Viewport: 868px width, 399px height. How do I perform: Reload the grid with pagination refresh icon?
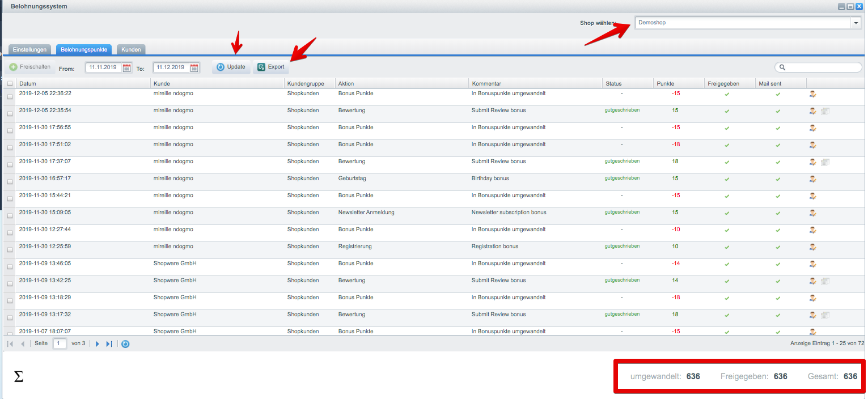click(125, 343)
